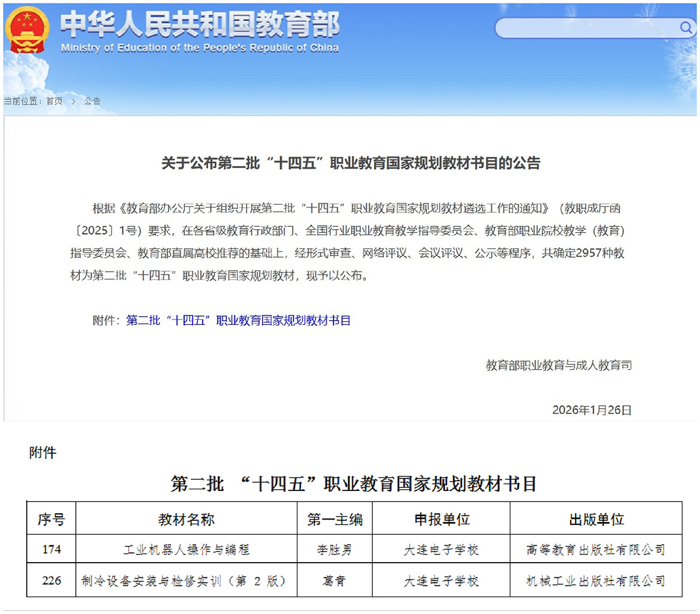Click the publication date 2026年1月26日

(x=591, y=410)
